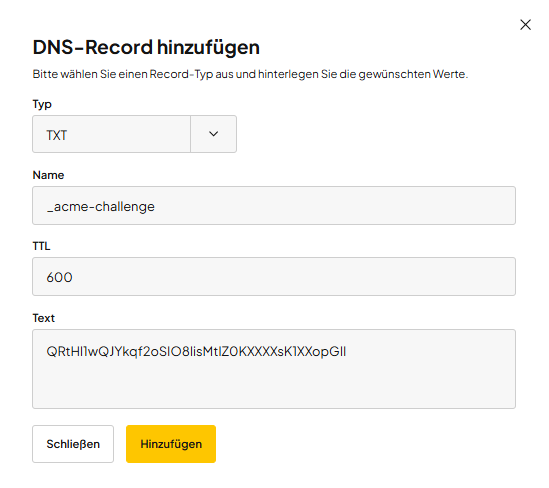Click the Text field label
This screenshot has height=488, width=549.
44,318
